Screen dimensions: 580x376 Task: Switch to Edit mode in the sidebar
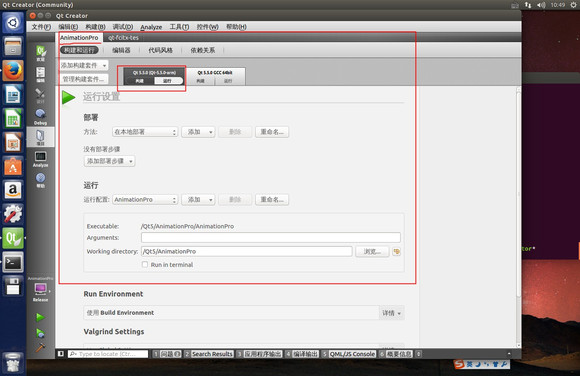click(x=40, y=74)
